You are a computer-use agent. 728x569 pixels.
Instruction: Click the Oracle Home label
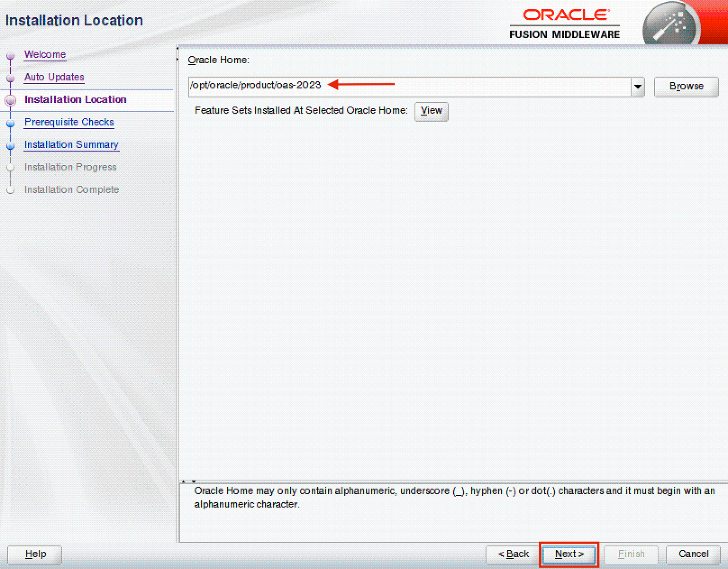pyautogui.click(x=218, y=60)
